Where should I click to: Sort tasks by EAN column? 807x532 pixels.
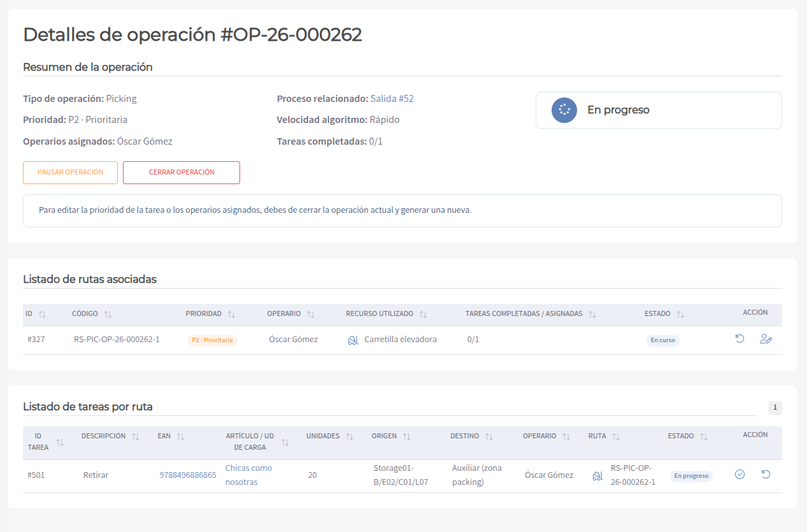(180, 436)
